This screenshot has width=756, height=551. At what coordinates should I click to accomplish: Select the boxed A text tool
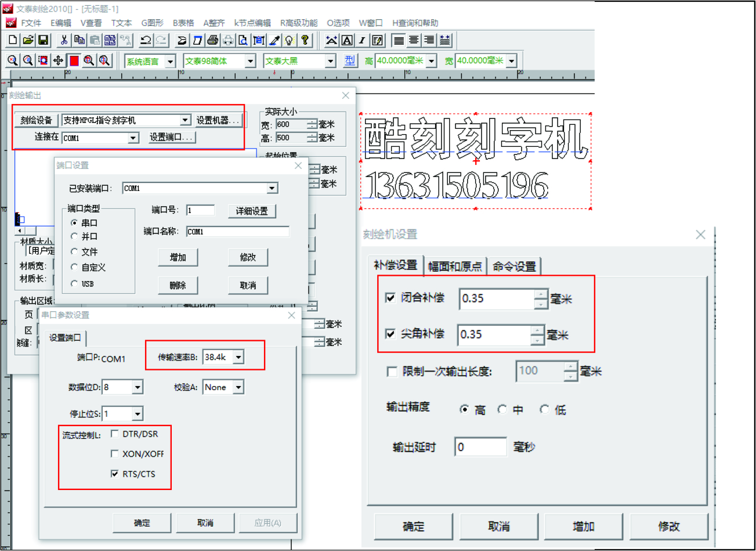(x=347, y=40)
